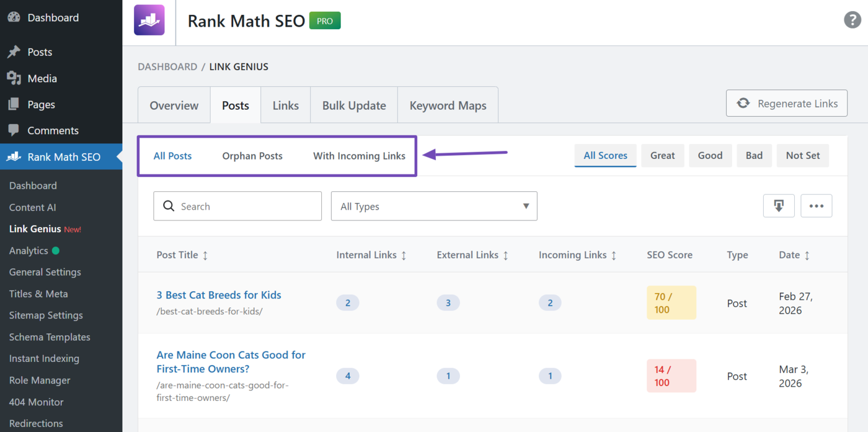868x432 pixels.
Task: Switch to the Links tab
Action: (x=286, y=106)
